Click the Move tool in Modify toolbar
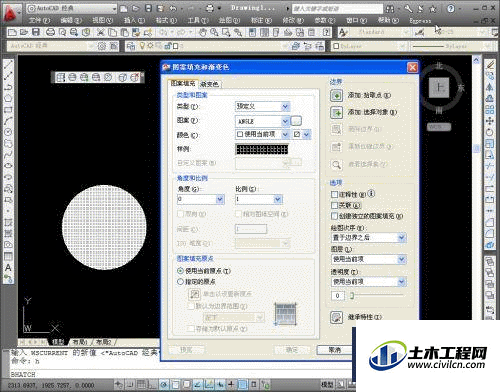This screenshot has height=392, width=500. pos(490,121)
